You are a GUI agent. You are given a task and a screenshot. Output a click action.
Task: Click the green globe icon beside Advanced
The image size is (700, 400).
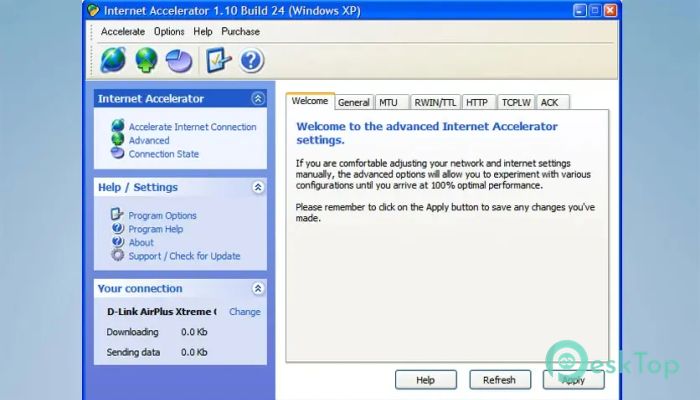pos(118,139)
